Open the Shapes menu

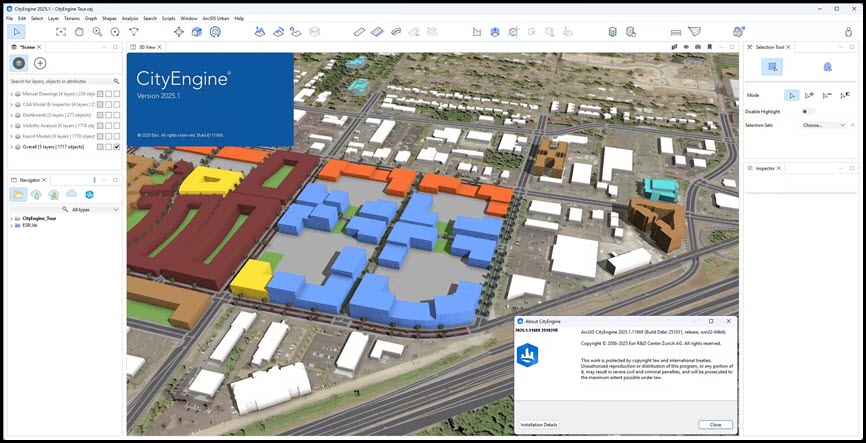click(109, 18)
